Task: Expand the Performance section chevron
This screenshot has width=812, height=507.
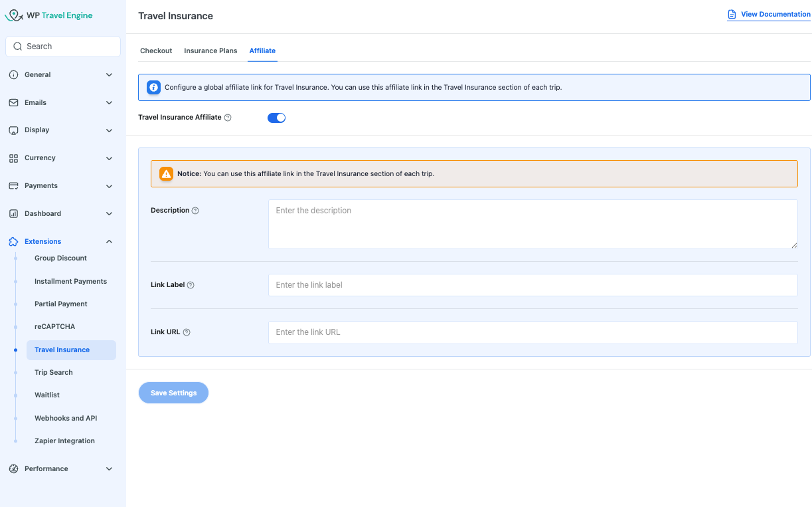Action: coord(109,469)
